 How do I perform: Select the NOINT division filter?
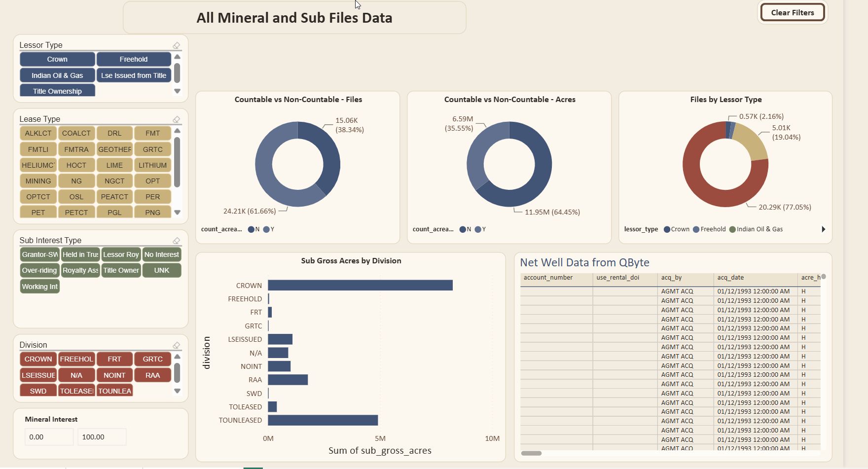[x=114, y=375]
